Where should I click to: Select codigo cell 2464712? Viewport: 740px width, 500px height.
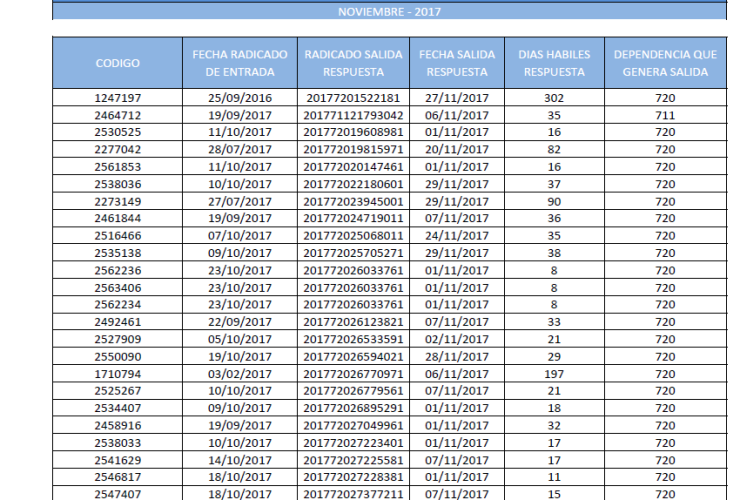[118, 115]
